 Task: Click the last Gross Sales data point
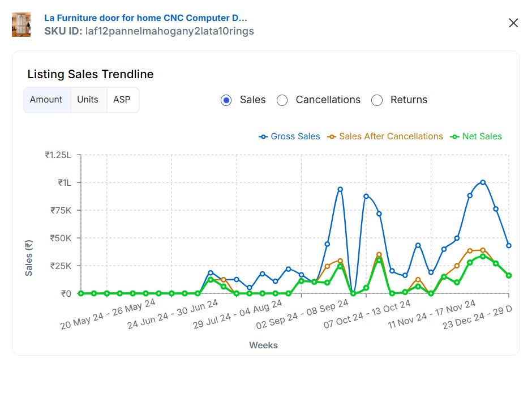pyautogui.click(x=509, y=246)
